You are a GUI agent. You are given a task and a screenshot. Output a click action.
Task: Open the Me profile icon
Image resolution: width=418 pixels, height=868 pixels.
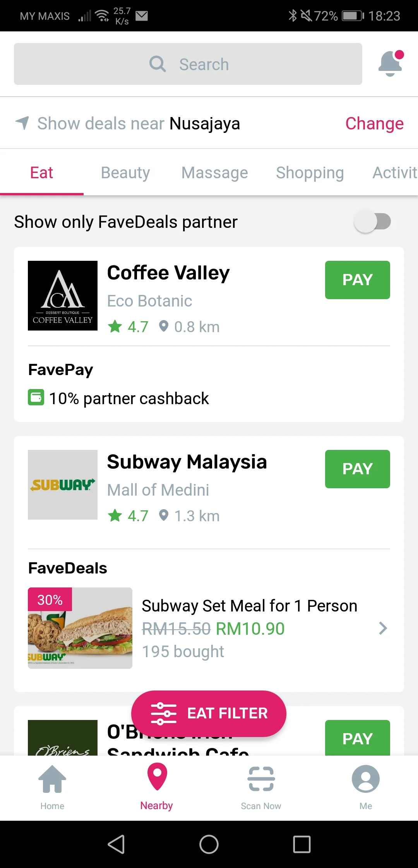coord(366,778)
